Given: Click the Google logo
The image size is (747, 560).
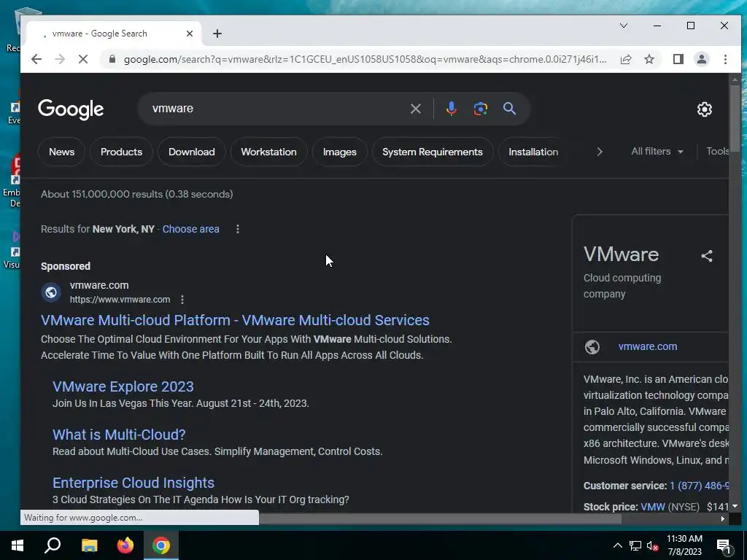Looking at the screenshot, I should 71,109.
